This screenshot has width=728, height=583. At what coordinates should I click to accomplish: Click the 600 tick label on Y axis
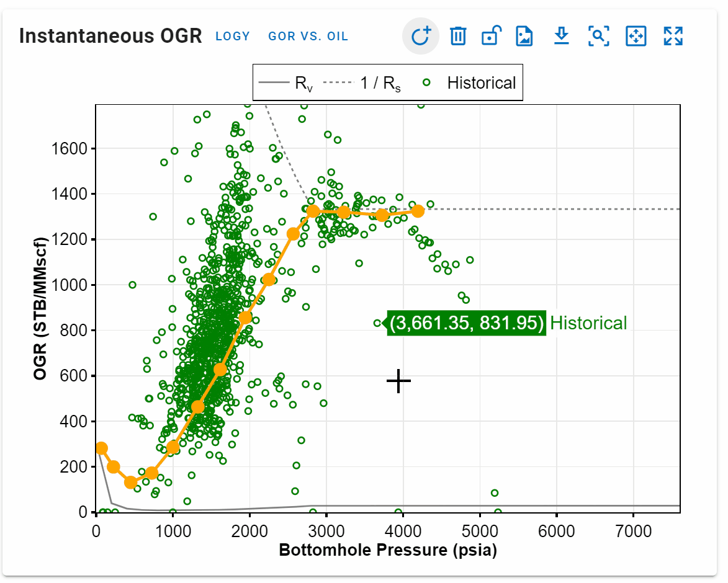[x=73, y=376]
